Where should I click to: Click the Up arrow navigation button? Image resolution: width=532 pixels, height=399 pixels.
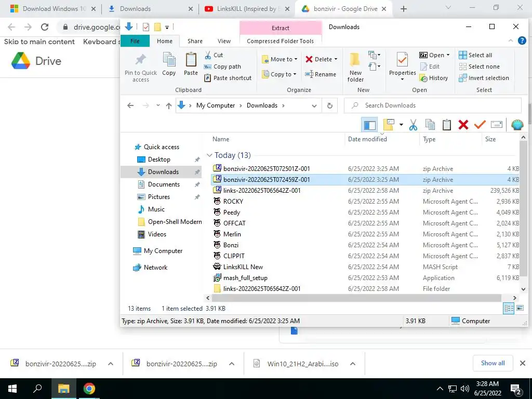[169, 106]
